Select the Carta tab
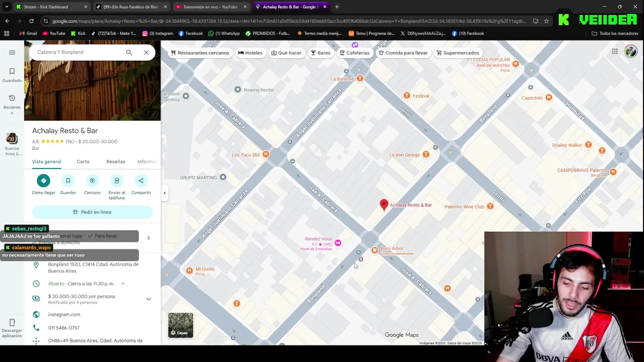Viewport: 644px width, 362px height. [83, 161]
